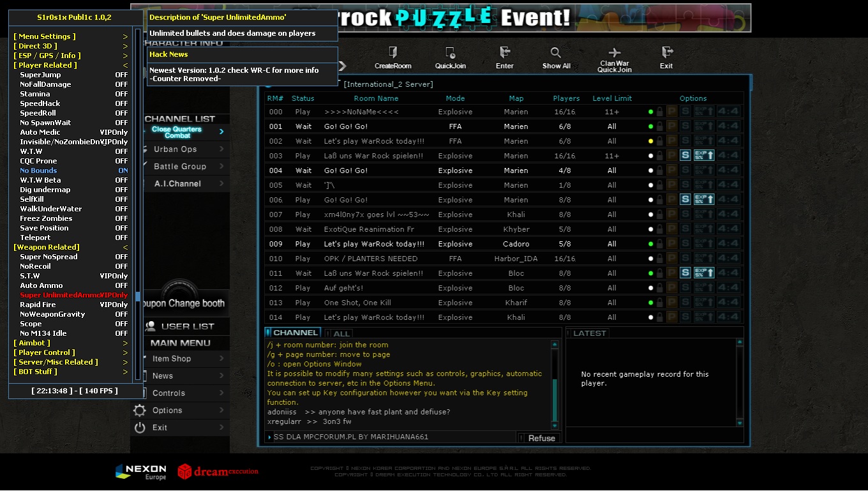Select the Urban Ops channel
The width and height of the screenshot is (868, 491).
(x=185, y=149)
